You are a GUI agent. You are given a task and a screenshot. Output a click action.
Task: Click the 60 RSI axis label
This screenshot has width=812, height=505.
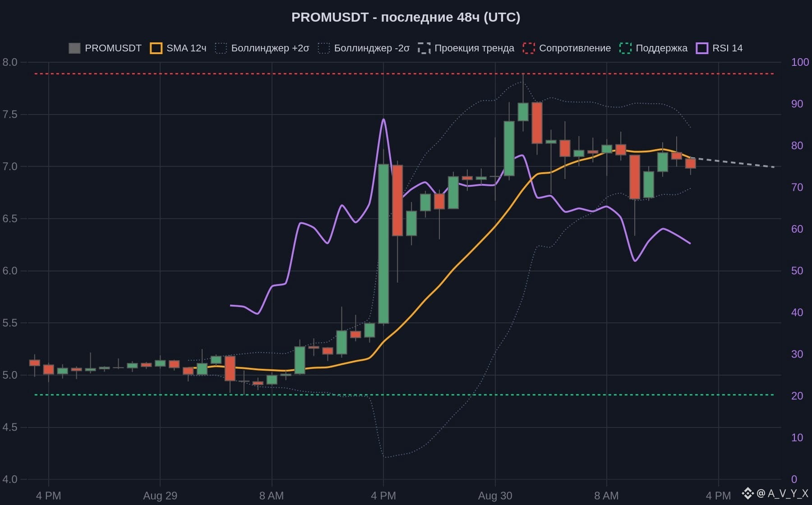point(797,229)
